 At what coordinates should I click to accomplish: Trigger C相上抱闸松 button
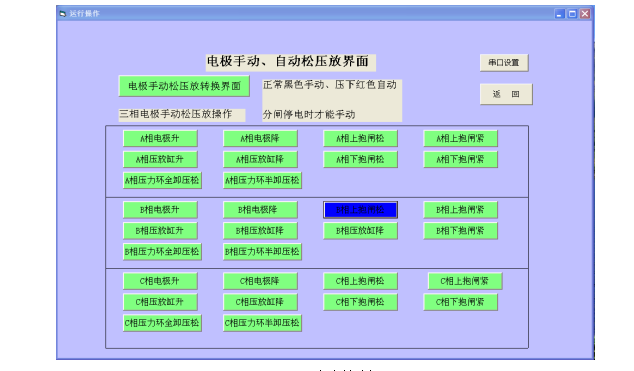360,281
